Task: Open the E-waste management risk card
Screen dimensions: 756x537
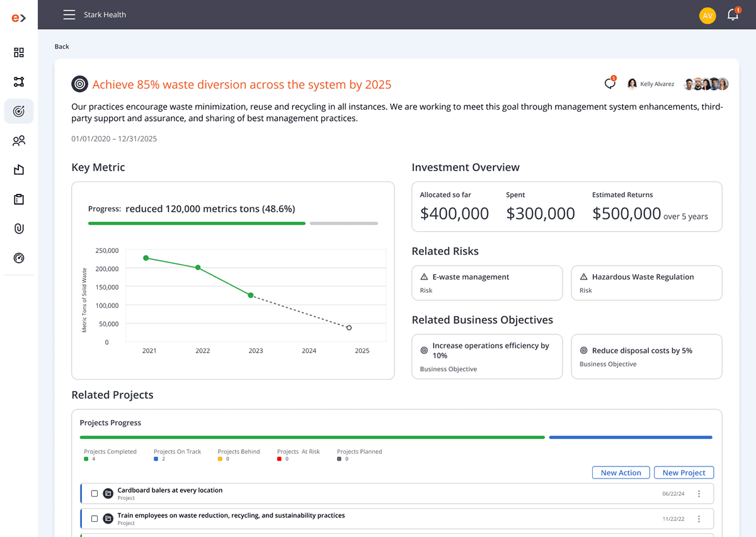Action: (486, 283)
